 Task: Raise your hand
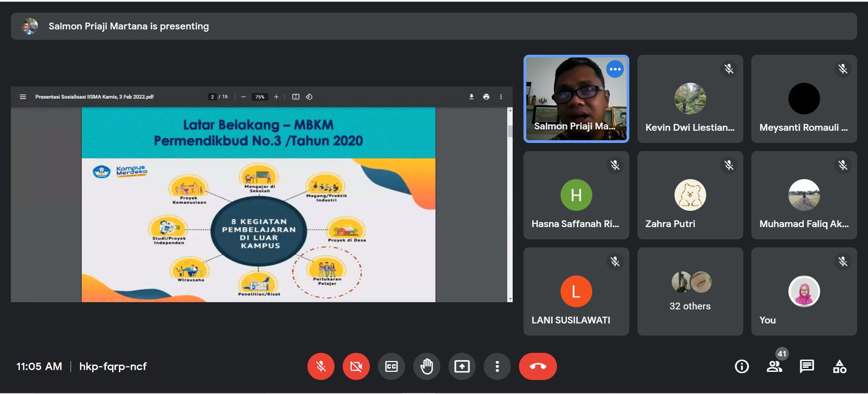coord(426,366)
